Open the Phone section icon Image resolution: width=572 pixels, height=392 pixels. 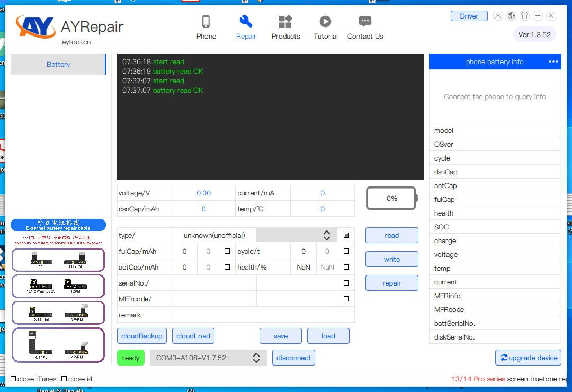pyautogui.click(x=206, y=22)
